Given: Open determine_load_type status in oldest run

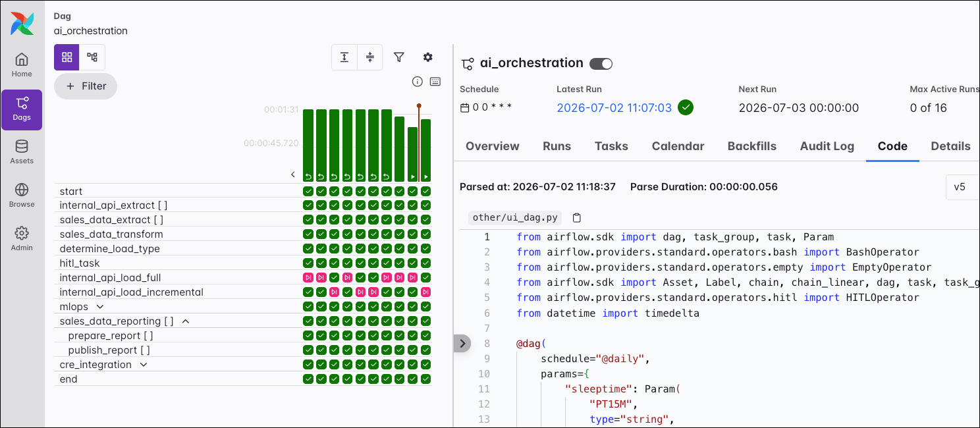Looking at the screenshot, I should (308, 248).
